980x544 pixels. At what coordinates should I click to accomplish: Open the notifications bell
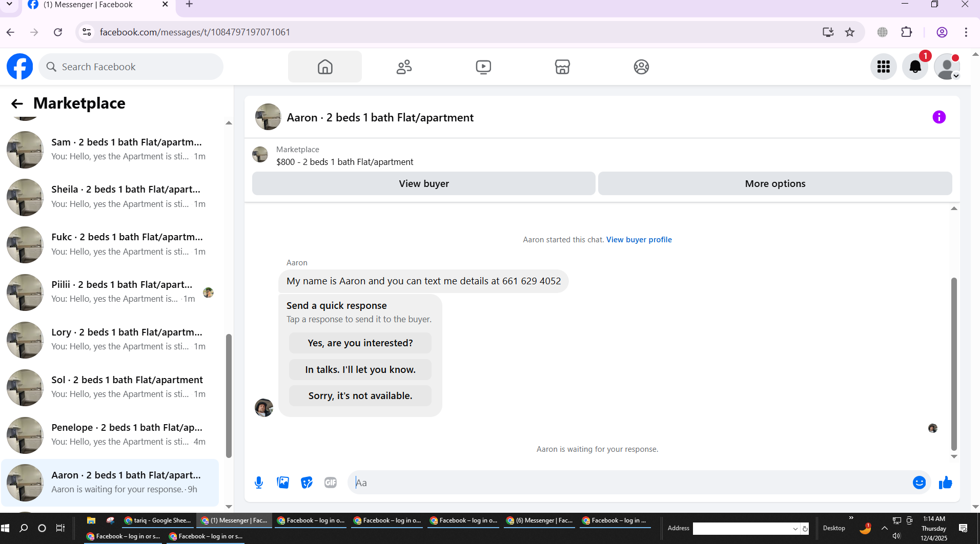[915, 67]
